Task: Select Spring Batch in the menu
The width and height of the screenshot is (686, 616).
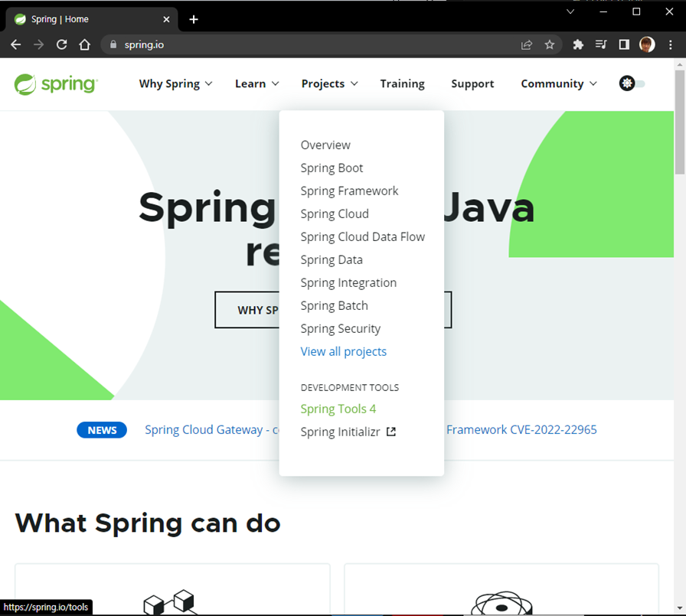Action: (334, 305)
